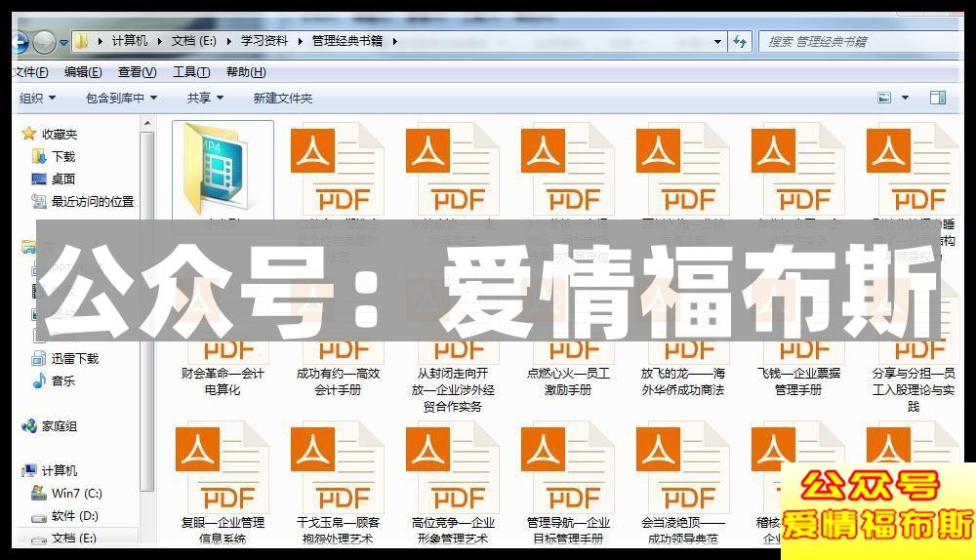Open the 干戈玉帛—顾客抱怨处理艺术 PDF file
The image size is (976, 560).
[338, 468]
